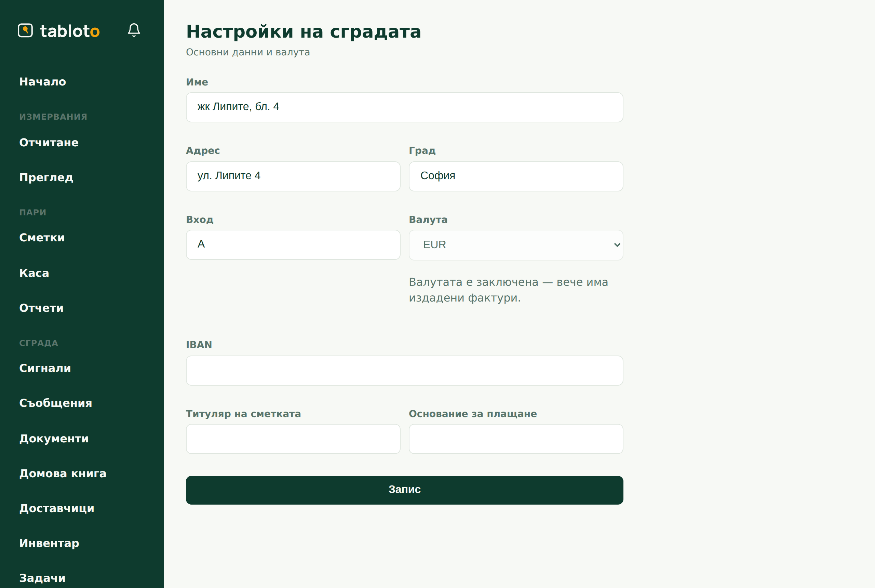The width and height of the screenshot is (875, 588).
Task: Click the tabloto logo icon
Action: coord(25,30)
